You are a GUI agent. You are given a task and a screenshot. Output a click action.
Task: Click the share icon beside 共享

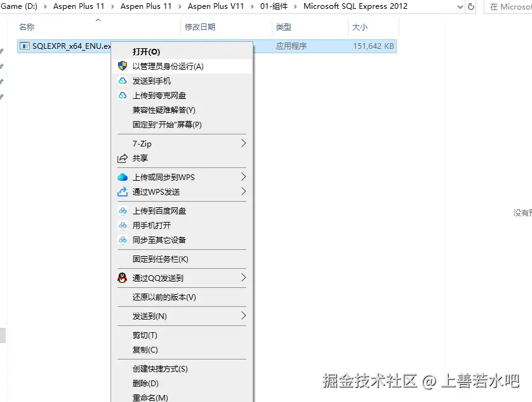click(123, 158)
